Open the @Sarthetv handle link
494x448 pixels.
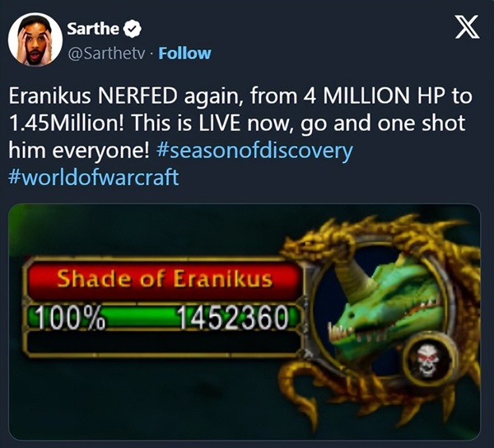tap(107, 54)
